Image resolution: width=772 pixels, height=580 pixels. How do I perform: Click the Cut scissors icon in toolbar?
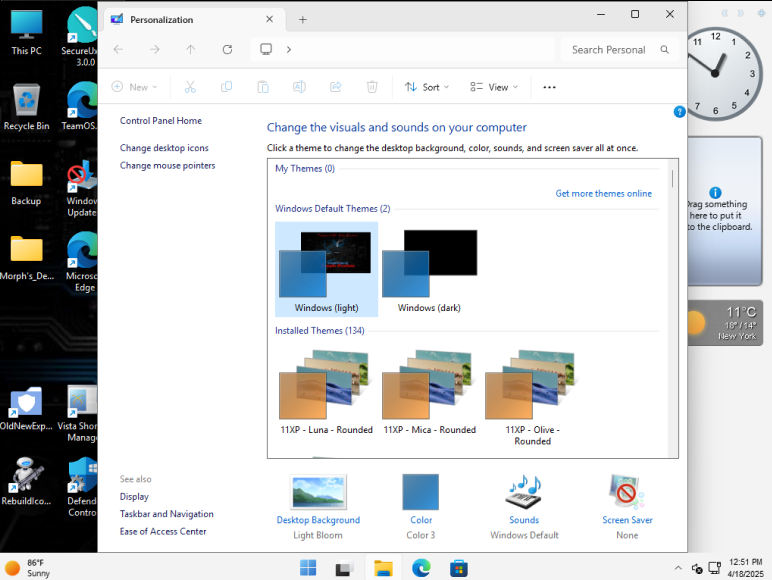coord(190,87)
